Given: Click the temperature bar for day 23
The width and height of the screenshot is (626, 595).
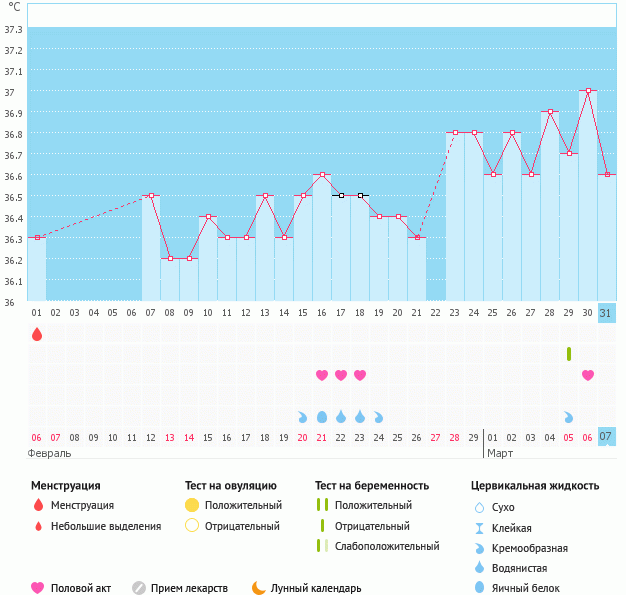Looking at the screenshot, I should click(455, 215).
